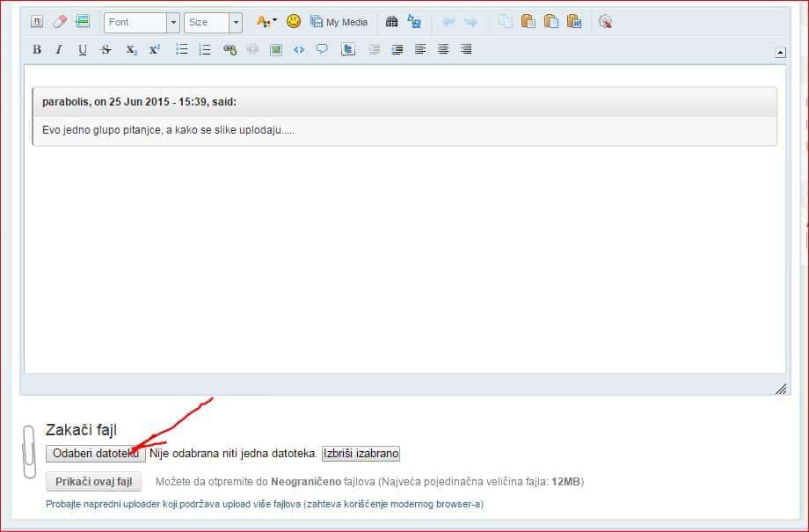Click the eraser remove-format icon
The image size is (809, 532).
tap(60, 22)
